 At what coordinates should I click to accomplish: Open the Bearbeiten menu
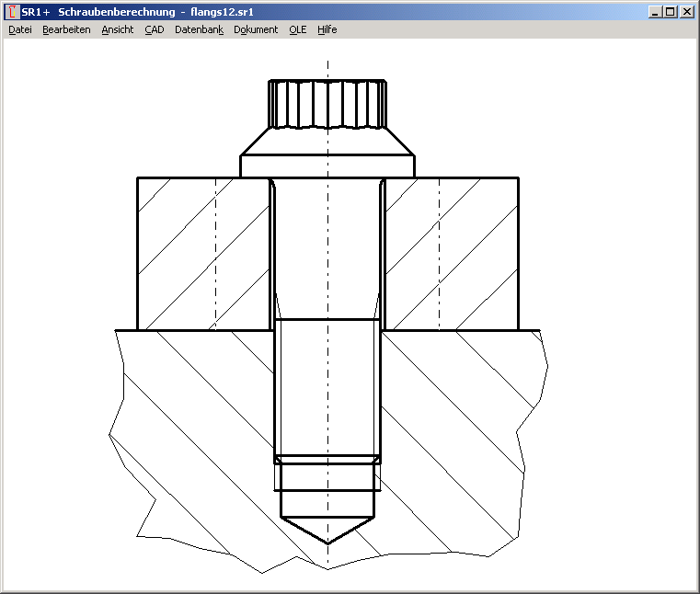click(x=66, y=29)
